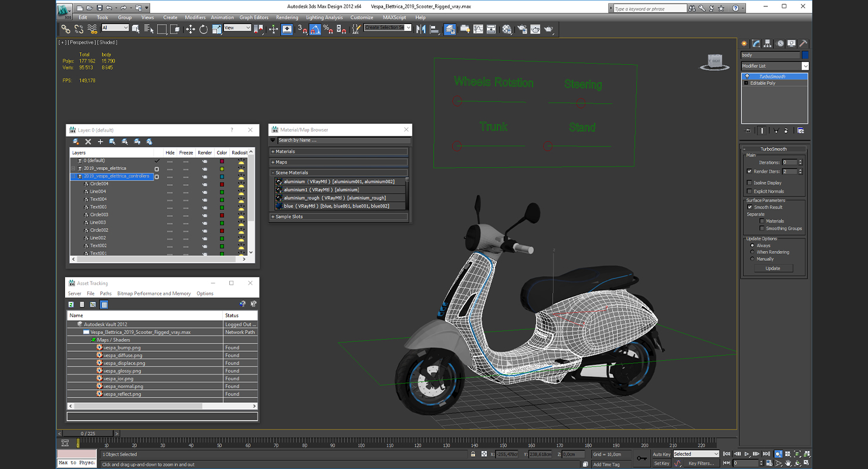The image size is (868, 469).
Task: Enable the Explicit Normals checkbox
Action: tap(750, 191)
